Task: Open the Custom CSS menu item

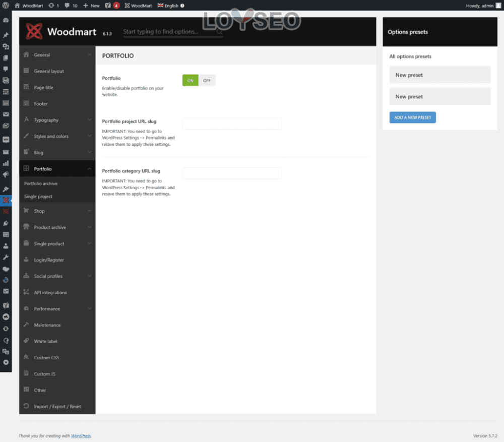Action: (x=57, y=357)
